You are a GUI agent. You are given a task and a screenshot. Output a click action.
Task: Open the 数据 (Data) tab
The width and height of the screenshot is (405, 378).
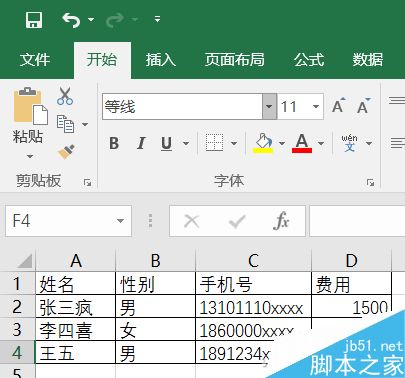[368, 60]
